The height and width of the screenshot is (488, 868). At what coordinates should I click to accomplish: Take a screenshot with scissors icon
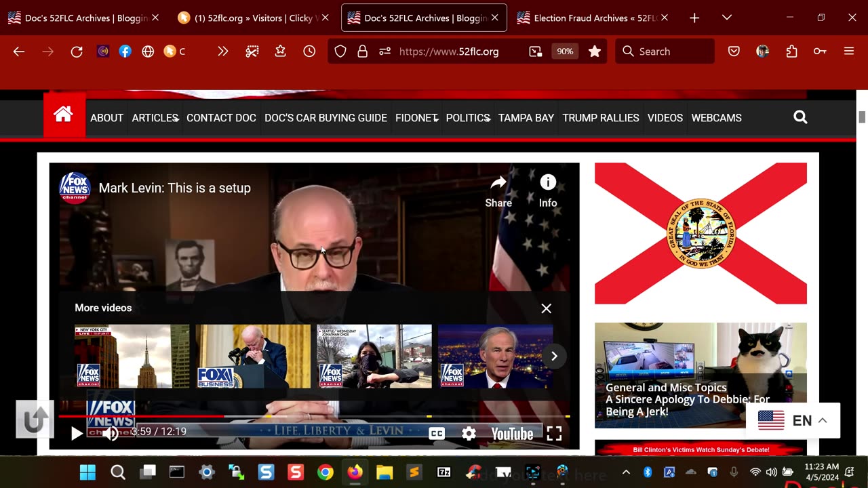point(252,52)
